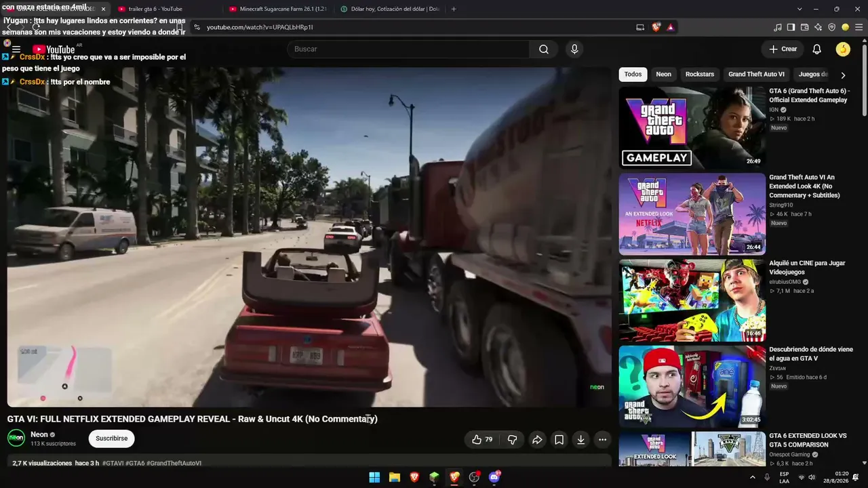Open File Explorer from taskbar

coord(394,477)
